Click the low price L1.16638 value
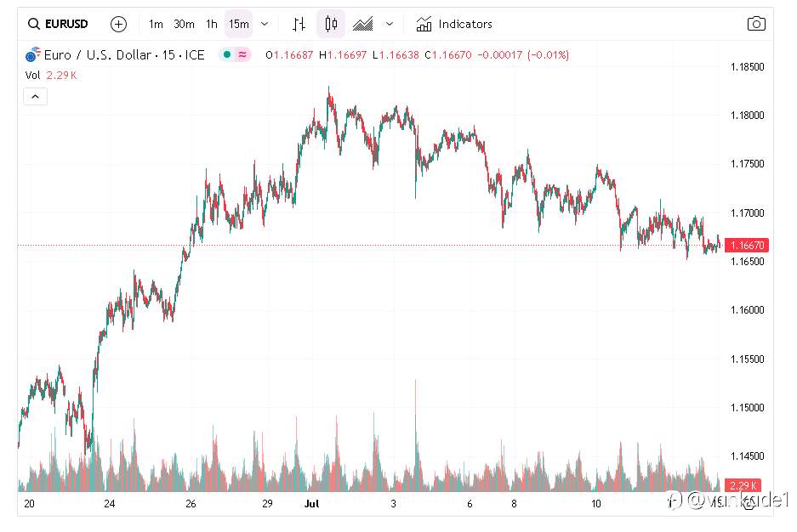 click(396, 55)
